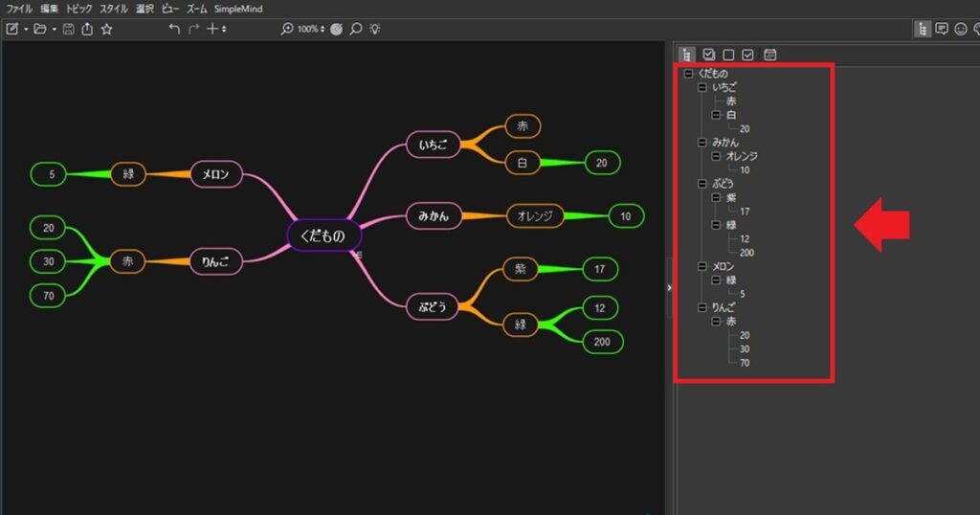Select オレンジ item in the outline tree
Viewport: 980px width, 515px height.
(742, 156)
